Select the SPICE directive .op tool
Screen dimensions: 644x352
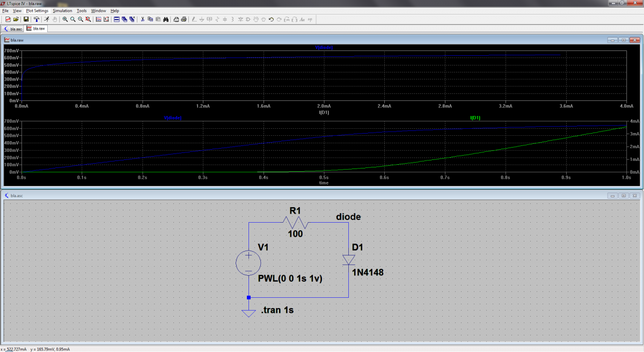pyautogui.click(x=310, y=19)
